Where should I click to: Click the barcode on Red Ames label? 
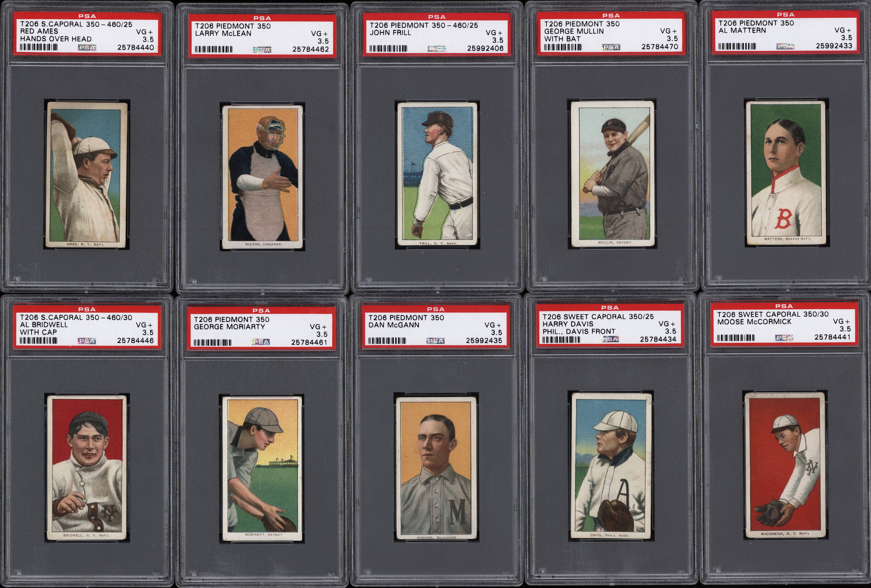point(39,48)
